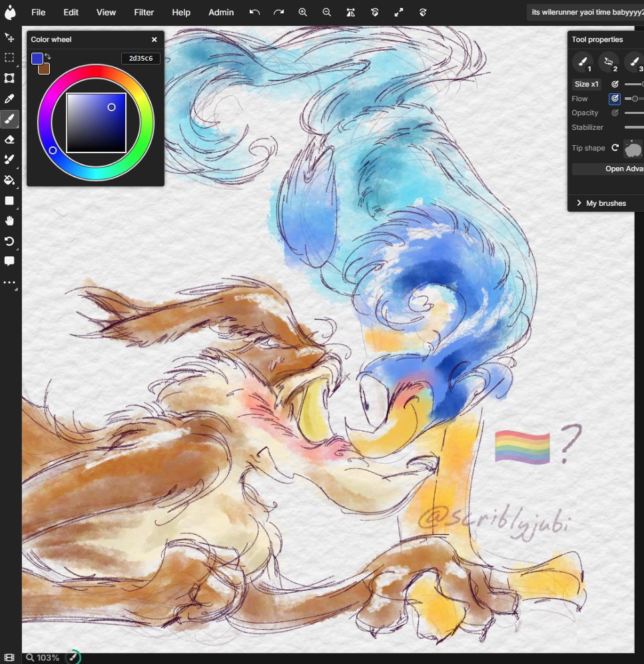This screenshot has height=664, width=644.
Task: Select the Transform tool
Action: pyautogui.click(x=9, y=78)
